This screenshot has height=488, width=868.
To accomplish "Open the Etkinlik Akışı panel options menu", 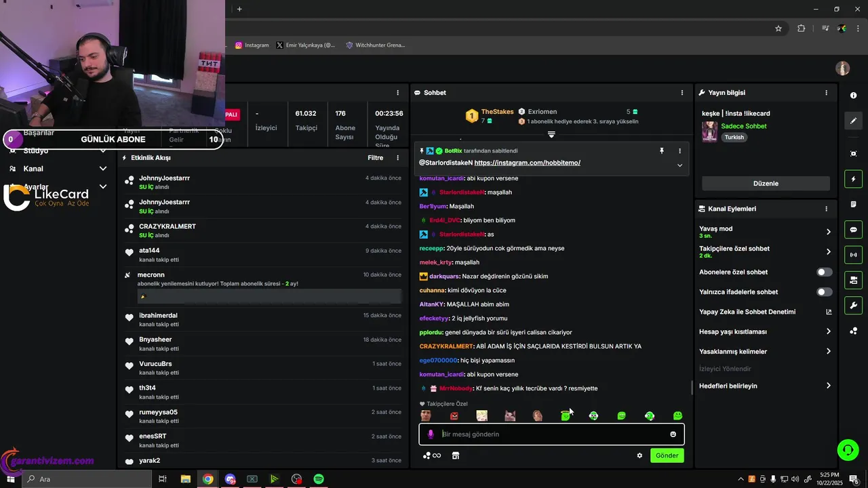I will pos(398,158).
